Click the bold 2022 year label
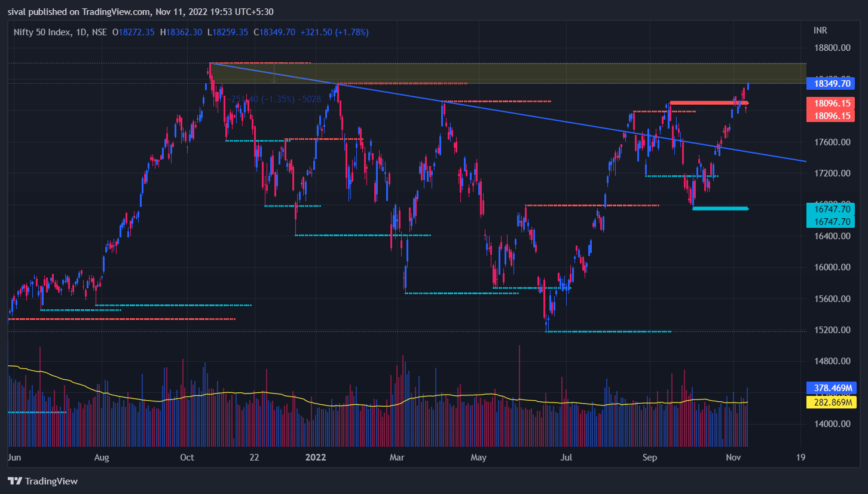Image resolution: width=868 pixels, height=494 pixels. (x=315, y=458)
